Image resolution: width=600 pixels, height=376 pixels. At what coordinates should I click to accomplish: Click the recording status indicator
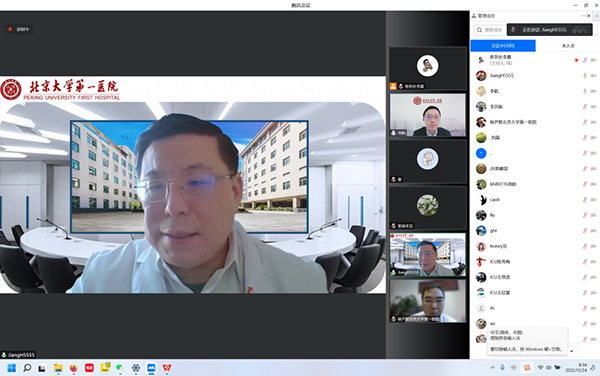point(19,29)
